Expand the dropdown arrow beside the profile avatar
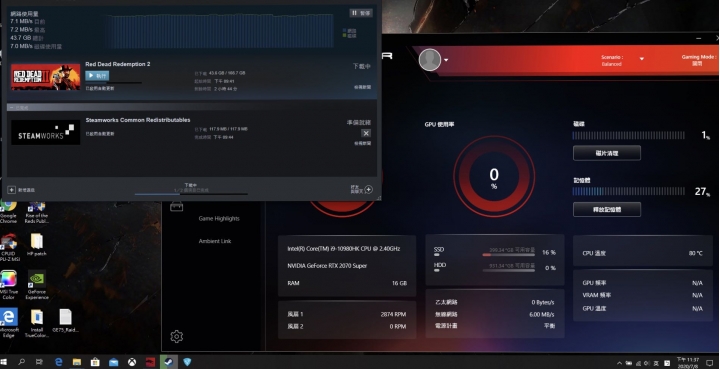This screenshot has height=369, width=720. (x=446, y=60)
